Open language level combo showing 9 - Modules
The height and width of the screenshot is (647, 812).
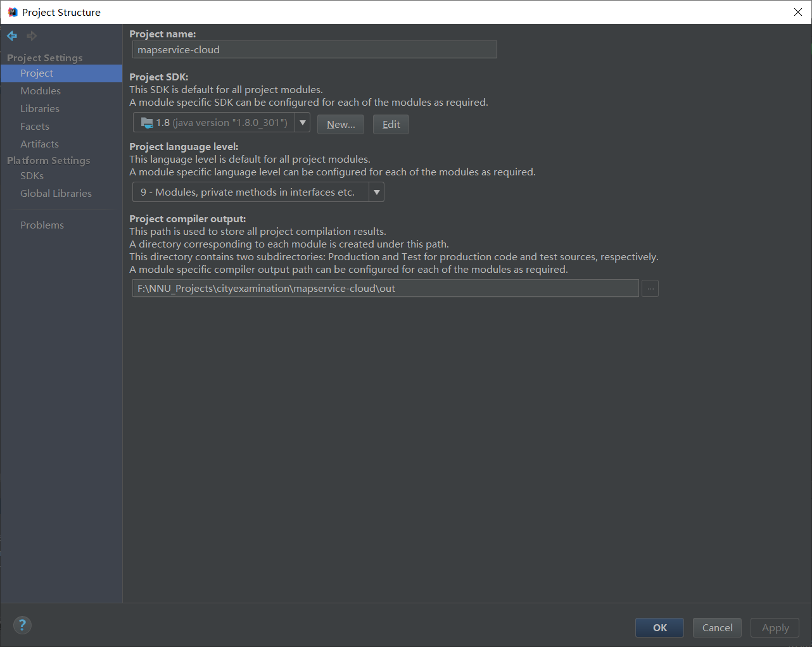point(258,192)
